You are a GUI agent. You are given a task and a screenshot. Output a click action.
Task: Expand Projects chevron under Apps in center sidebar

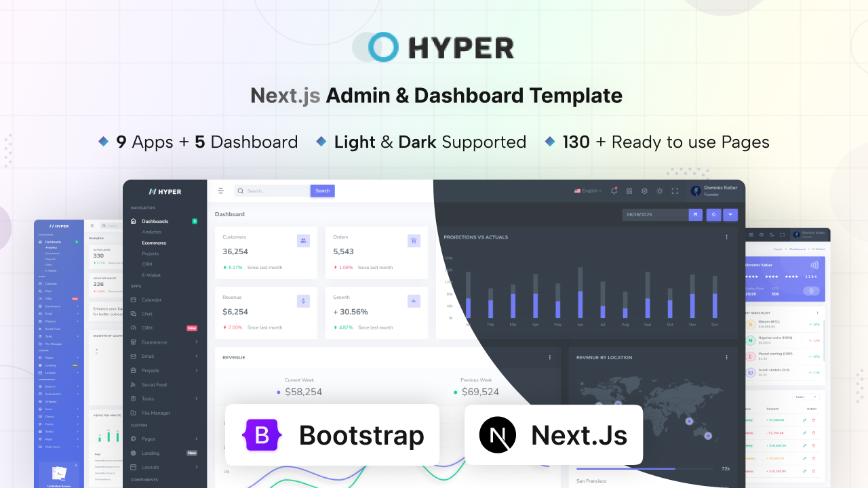point(197,371)
